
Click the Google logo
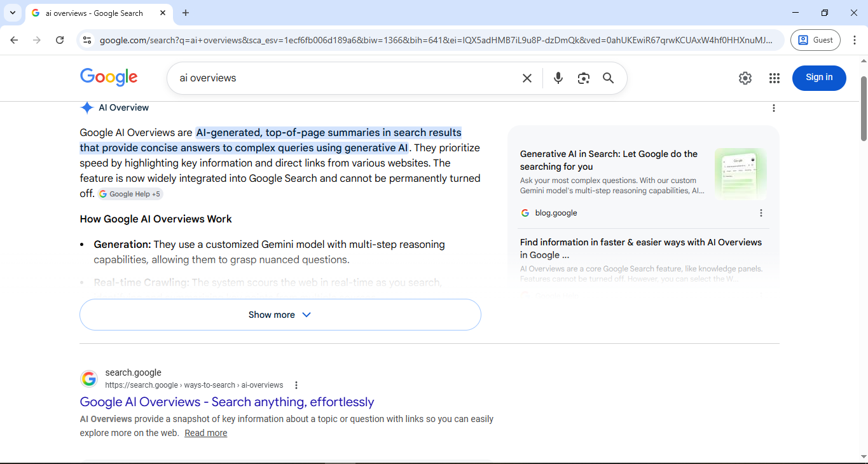(x=109, y=78)
